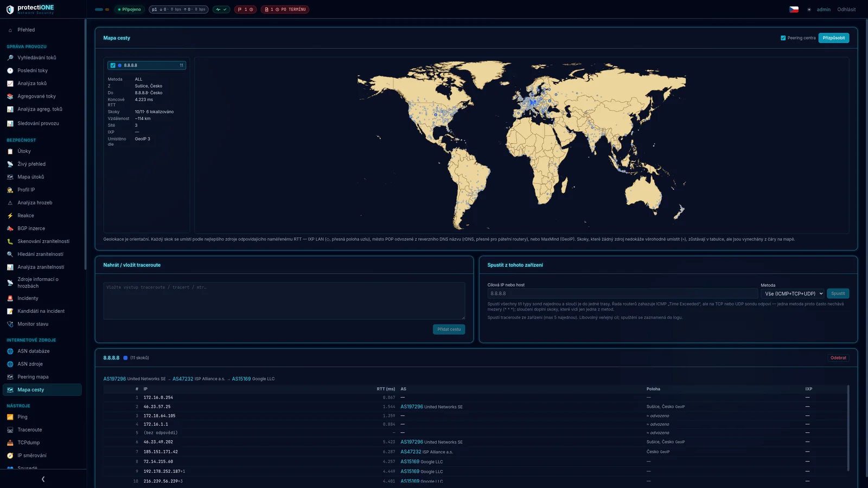Open the BGP inzerce icon
868x488 pixels.
(x=10, y=228)
